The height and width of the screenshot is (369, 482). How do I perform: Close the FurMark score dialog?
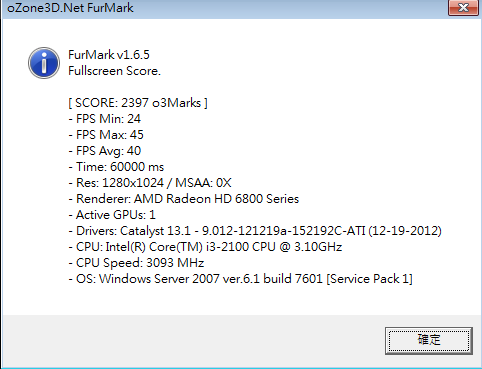pyautogui.click(x=464, y=7)
